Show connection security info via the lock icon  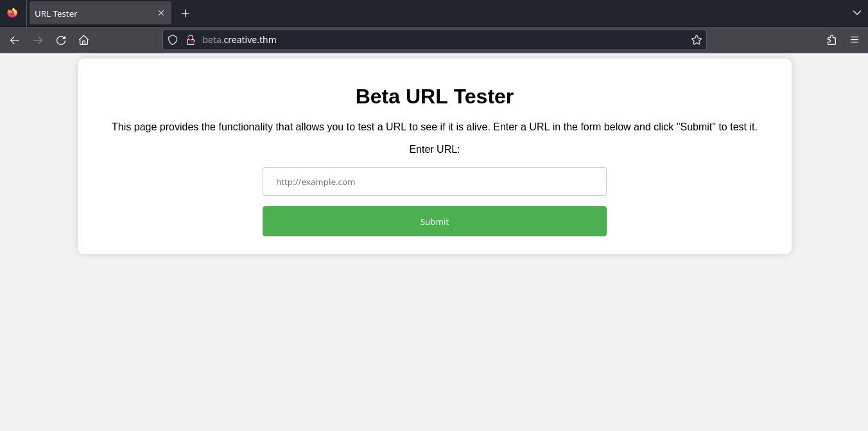click(191, 40)
